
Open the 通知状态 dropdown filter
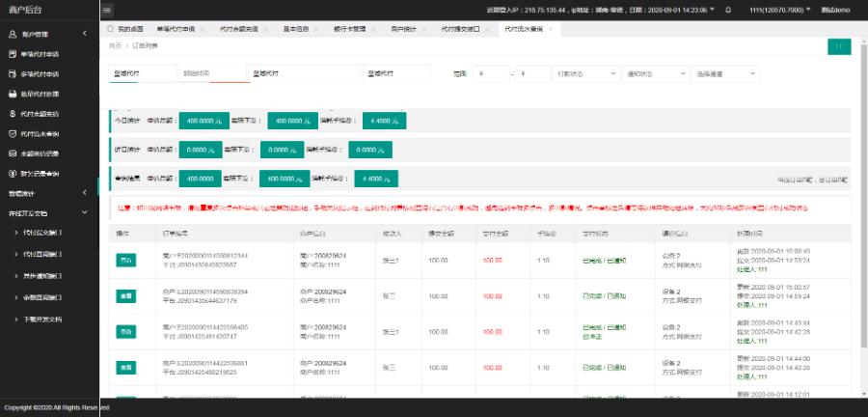click(654, 73)
